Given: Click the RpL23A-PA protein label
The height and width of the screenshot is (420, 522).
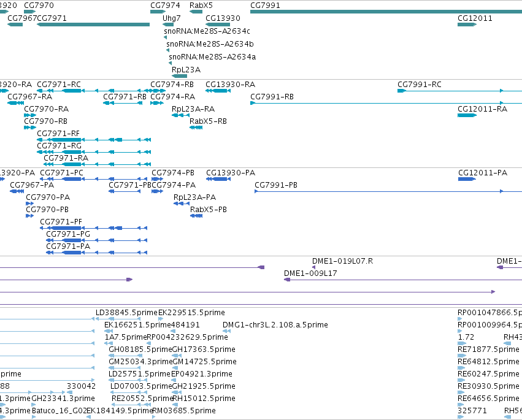Looking at the screenshot, I should [x=194, y=197].
